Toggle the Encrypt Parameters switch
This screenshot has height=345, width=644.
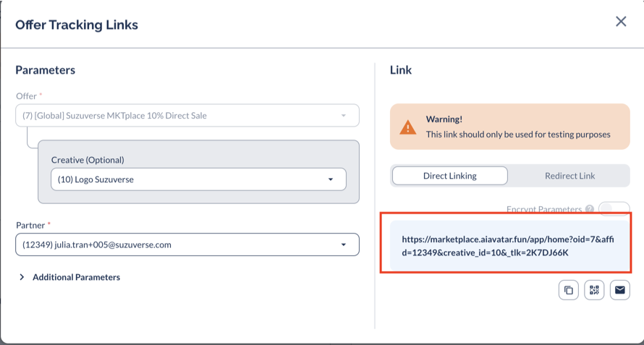pyautogui.click(x=614, y=208)
